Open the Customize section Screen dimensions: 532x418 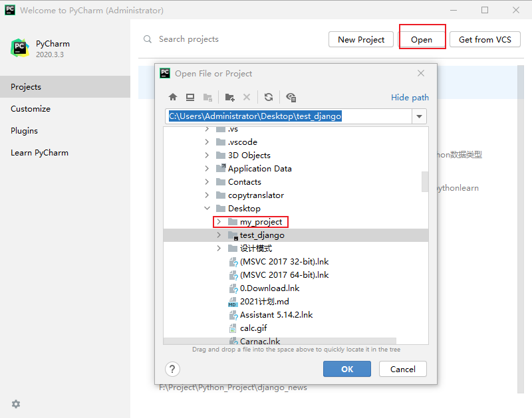click(65, 109)
